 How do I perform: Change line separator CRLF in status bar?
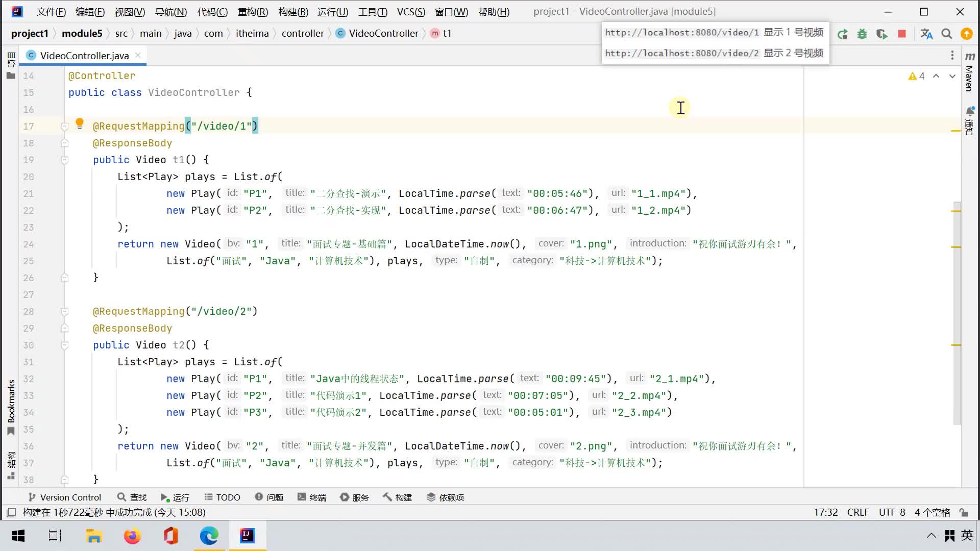857,512
